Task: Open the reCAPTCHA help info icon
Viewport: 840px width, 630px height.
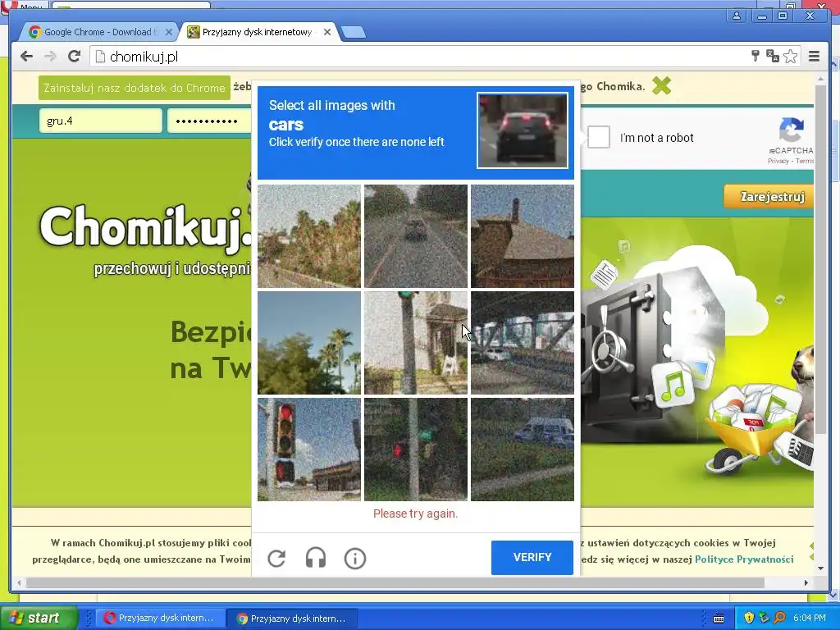Action: (354, 559)
